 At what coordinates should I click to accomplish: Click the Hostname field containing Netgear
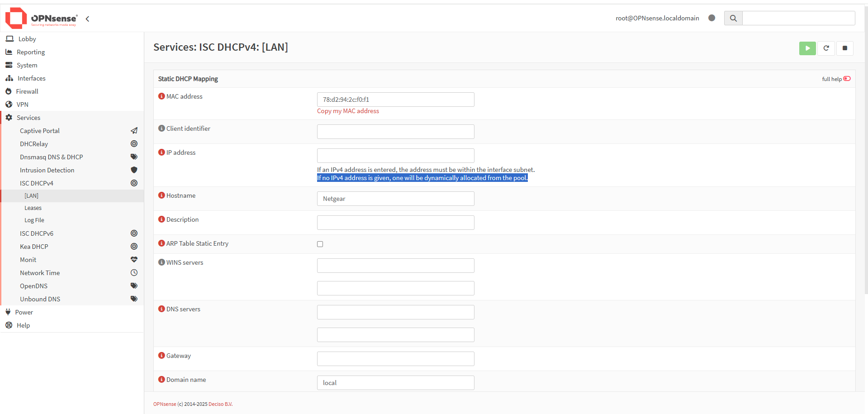click(396, 199)
